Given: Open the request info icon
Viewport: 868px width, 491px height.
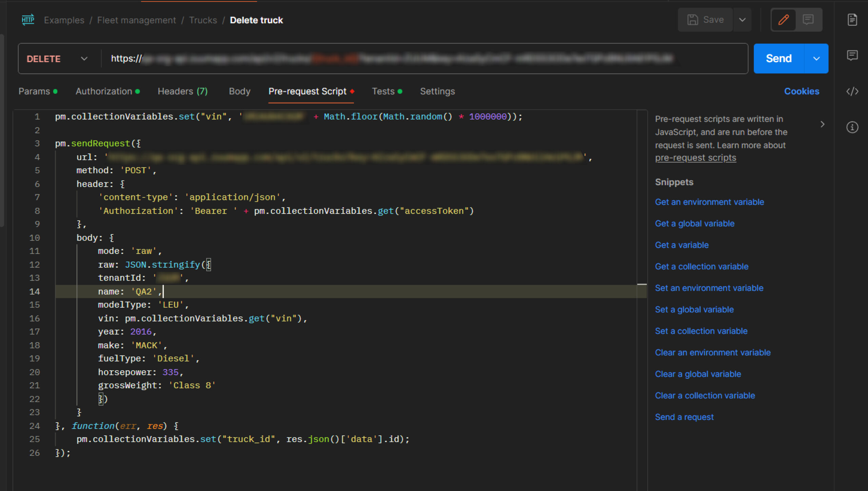Looking at the screenshot, I should (852, 127).
